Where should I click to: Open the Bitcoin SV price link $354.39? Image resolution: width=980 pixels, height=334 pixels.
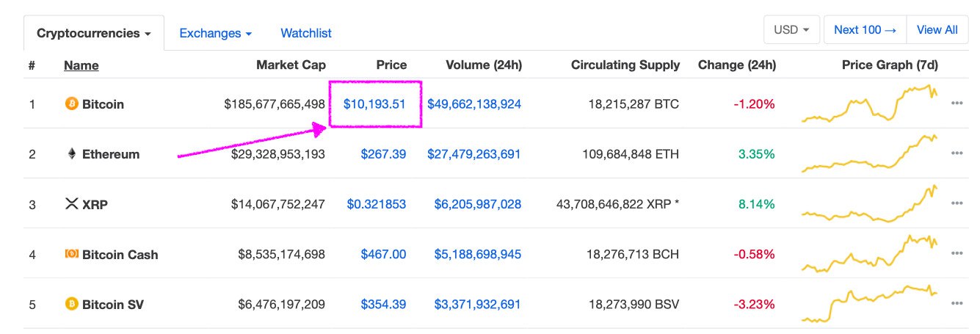[383, 303]
